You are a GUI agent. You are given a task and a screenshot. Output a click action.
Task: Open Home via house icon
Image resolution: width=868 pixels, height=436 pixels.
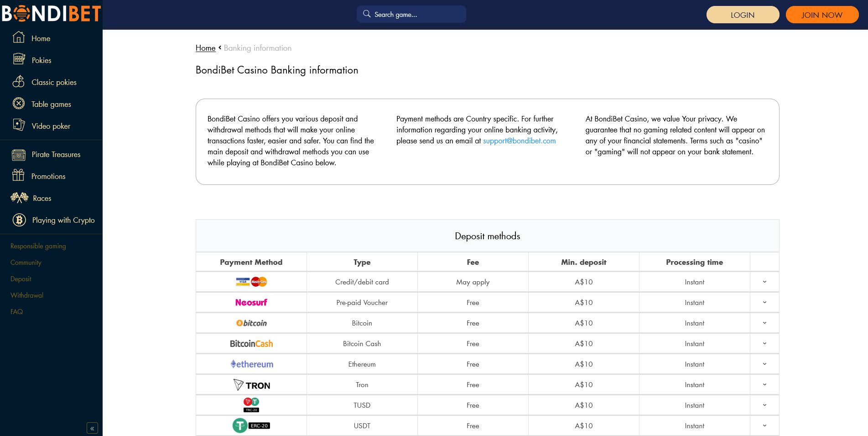click(19, 37)
